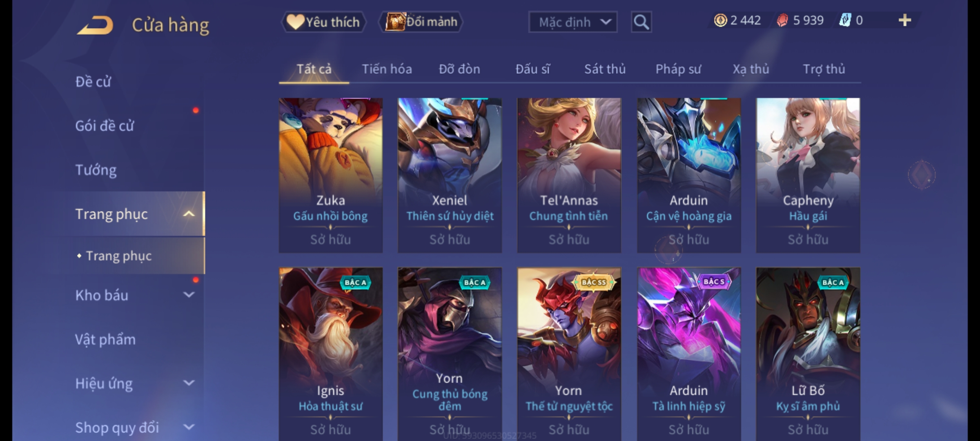Tap the back arrow next to Cửa hàng
This screenshot has width=980, height=441.
95,25
